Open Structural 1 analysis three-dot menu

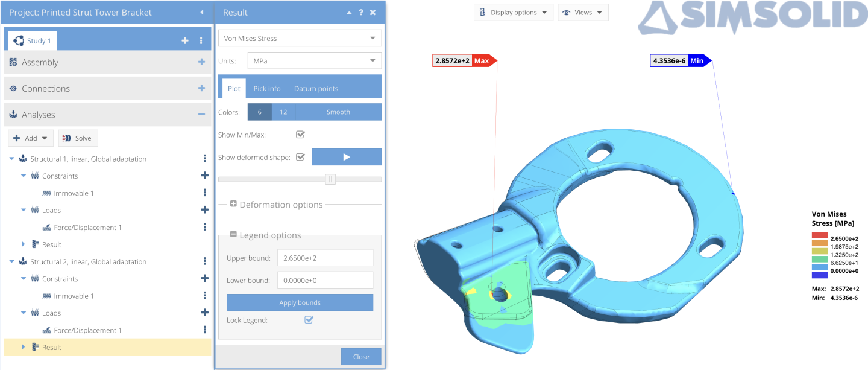205,159
